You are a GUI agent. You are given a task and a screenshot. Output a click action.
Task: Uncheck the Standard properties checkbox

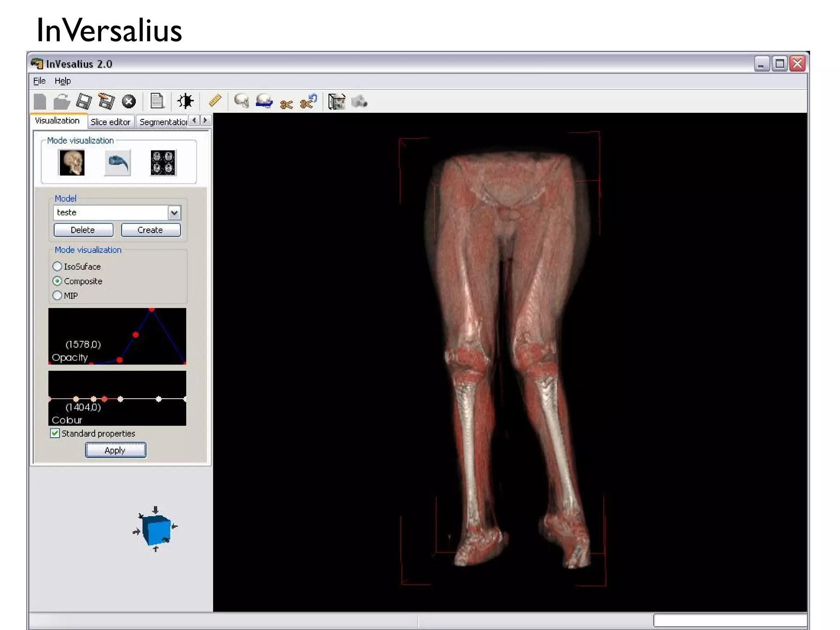(55, 434)
